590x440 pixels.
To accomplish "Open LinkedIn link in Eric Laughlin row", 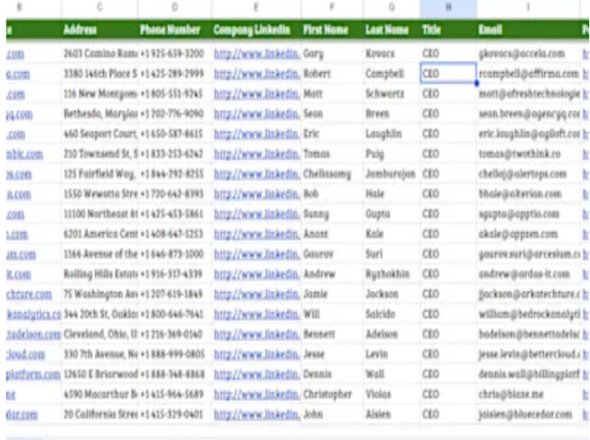I will [x=257, y=134].
